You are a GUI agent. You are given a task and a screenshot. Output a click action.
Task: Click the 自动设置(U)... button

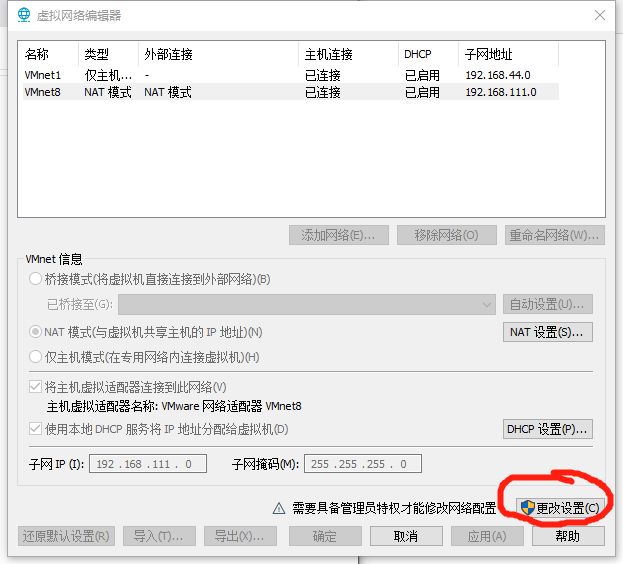coord(548,305)
